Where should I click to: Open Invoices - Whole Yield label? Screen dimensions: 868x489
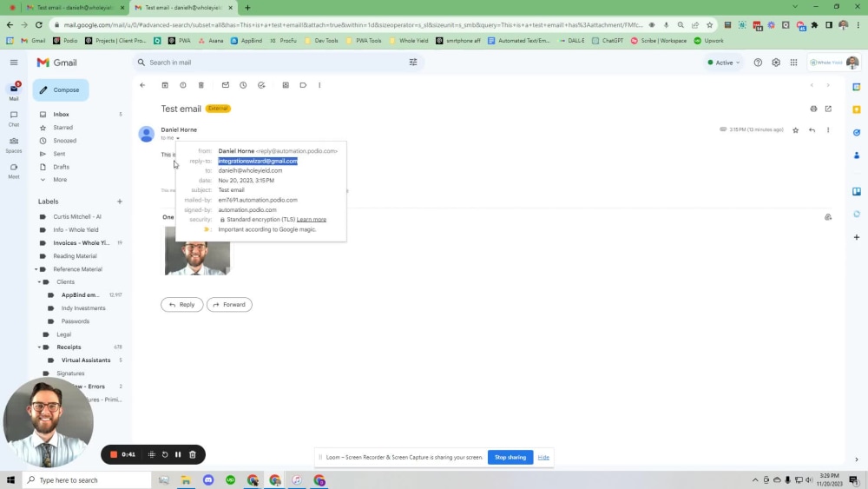pos(81,242)
